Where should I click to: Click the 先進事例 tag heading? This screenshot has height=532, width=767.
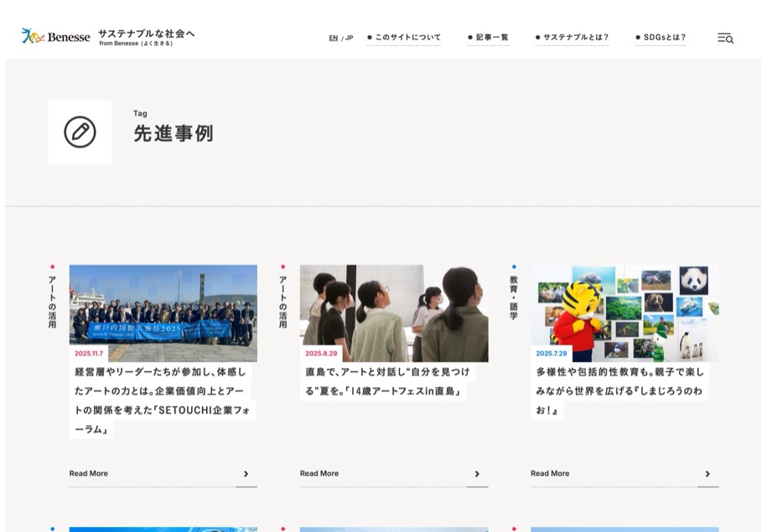(x=174, y=133)
